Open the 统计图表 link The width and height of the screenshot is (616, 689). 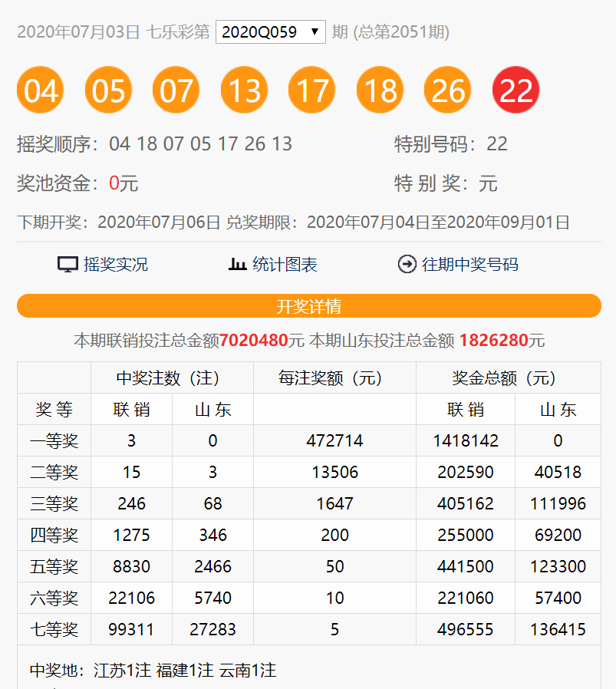pos(285,265)
